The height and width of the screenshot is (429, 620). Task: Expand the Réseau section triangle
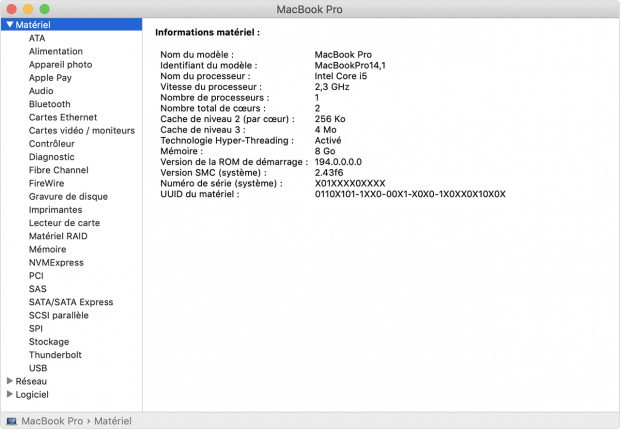coord(10,381)
